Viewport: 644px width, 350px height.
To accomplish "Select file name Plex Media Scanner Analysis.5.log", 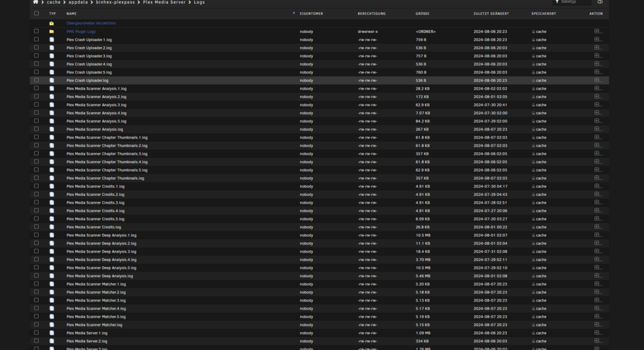I will [x=97, y=121].
